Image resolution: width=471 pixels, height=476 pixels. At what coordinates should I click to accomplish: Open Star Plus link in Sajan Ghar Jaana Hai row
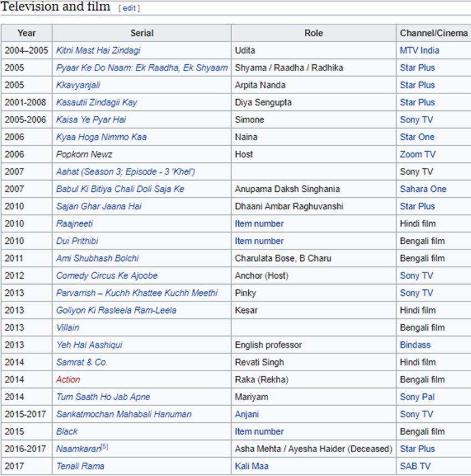[x=417, y=206]
